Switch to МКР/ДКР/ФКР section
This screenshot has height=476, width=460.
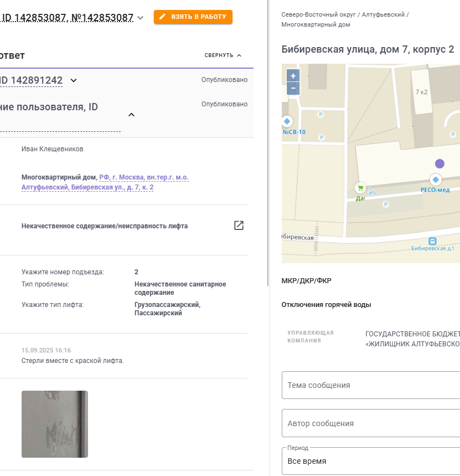click(x=306, y=281)
